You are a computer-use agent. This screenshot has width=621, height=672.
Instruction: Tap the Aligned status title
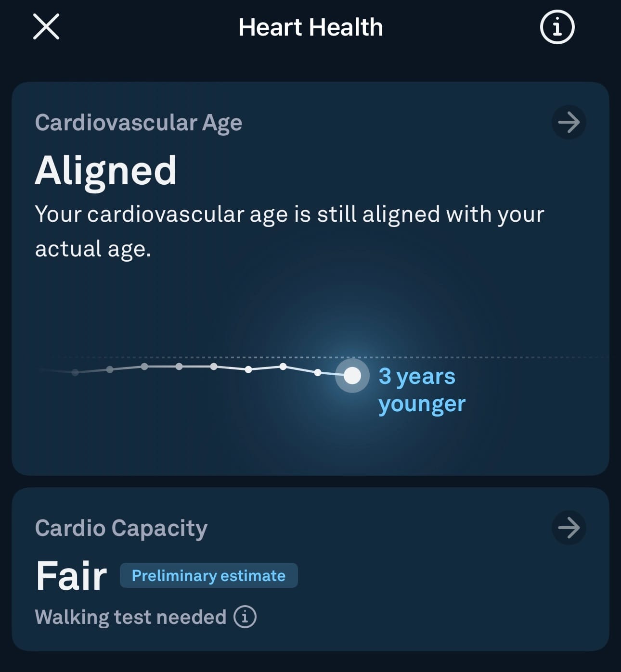[x=106, y=170]
